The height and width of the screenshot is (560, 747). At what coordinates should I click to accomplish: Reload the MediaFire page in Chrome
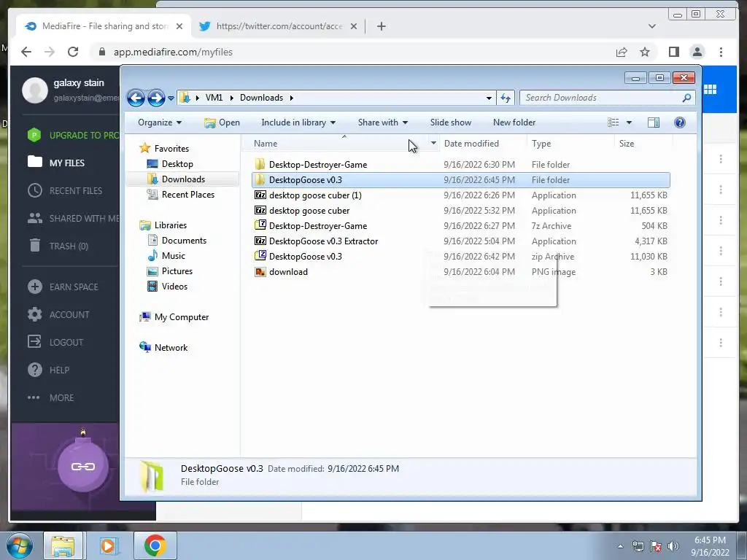[x=73, y=52]
